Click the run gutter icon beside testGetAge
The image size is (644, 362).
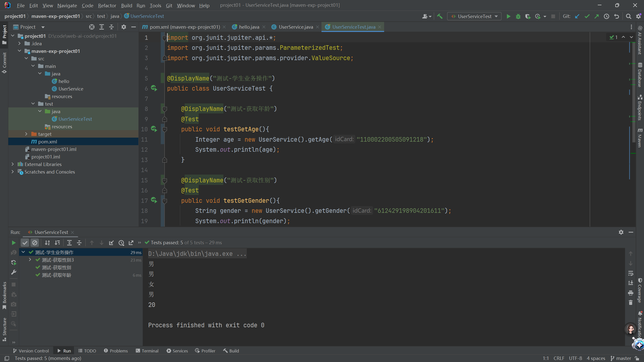click(154, 129)
